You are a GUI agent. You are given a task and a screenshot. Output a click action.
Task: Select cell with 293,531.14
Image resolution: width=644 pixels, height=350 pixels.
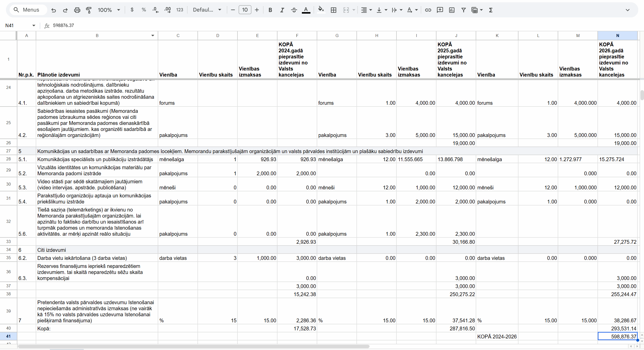click(617, 328)
